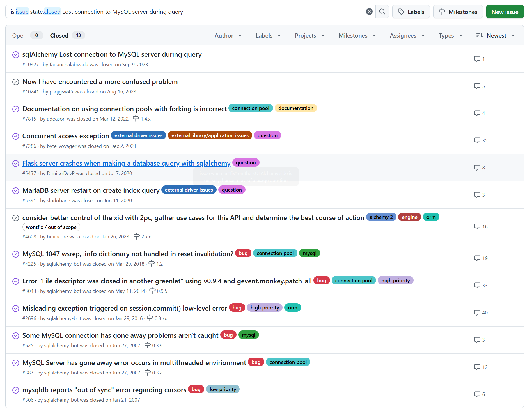This screenshot has height=416, width=532.
Task: Click the comment count icon for Concurrent access exception
Action: [x=477, y=140]
